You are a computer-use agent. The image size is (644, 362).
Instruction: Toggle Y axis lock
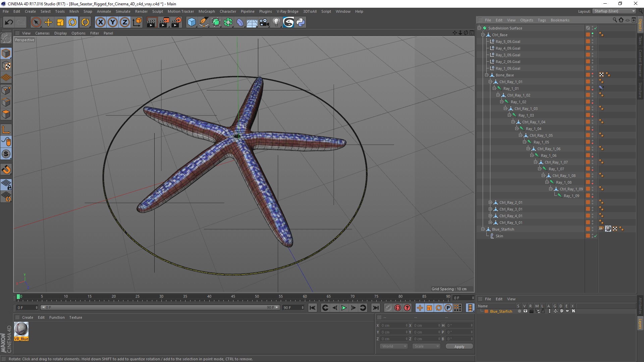(x=113, y=22)
